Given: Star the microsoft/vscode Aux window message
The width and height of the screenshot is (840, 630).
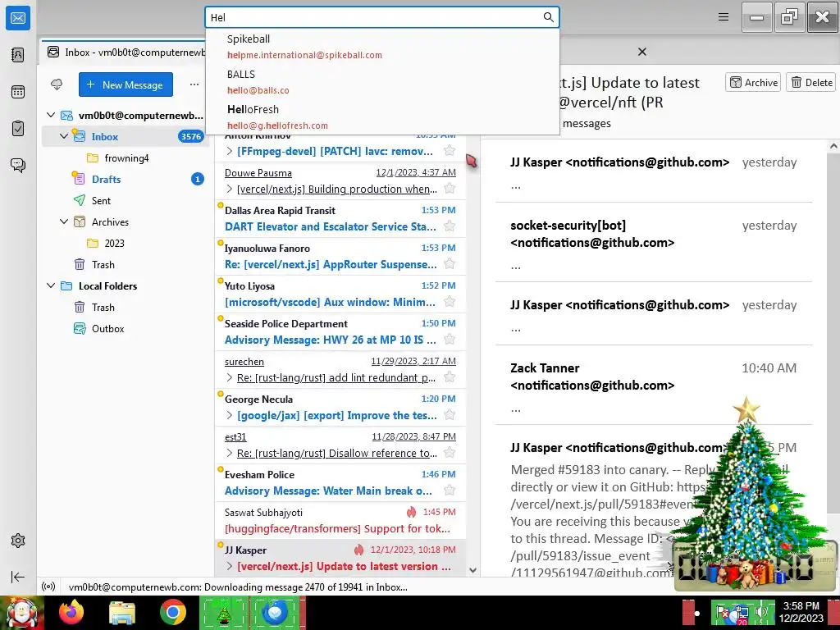Looking at the screenshot, I should [x=450, y=302].
